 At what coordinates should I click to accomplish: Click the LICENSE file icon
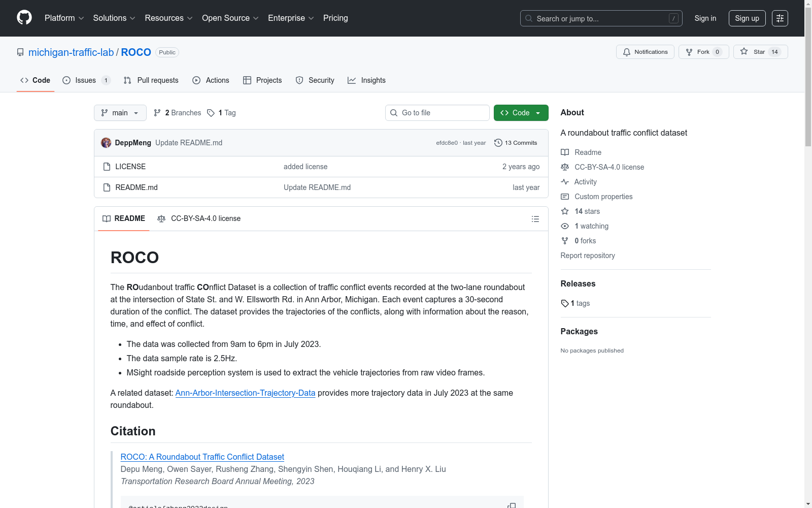(x=107, y=167)
